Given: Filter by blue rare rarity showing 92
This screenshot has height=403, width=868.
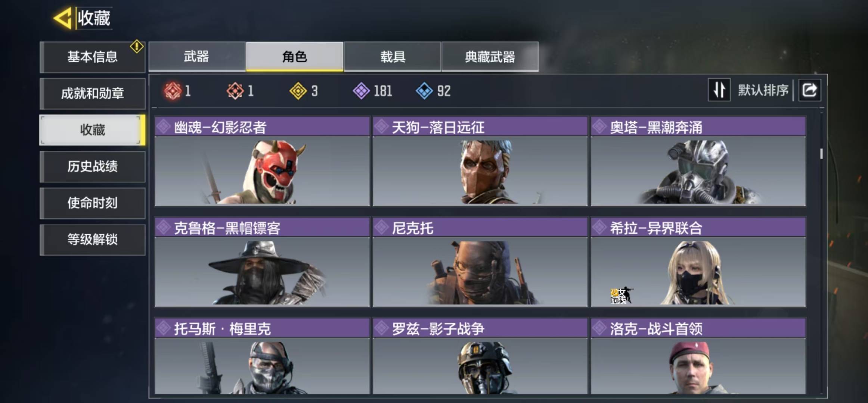Looking at the screenshot, I should click(424, 91).
